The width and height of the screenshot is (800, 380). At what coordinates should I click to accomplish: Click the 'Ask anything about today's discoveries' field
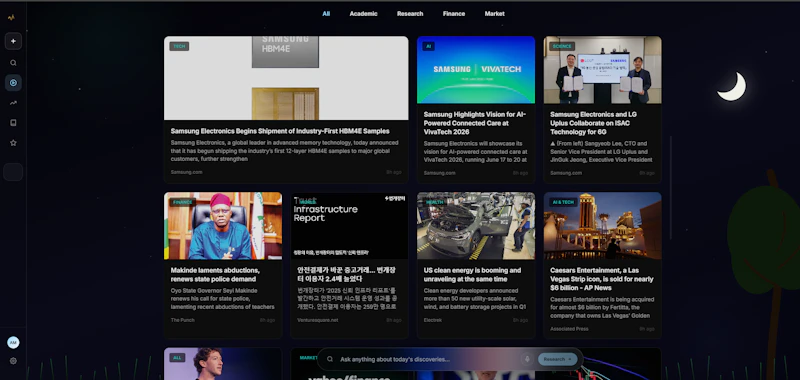coord(429,359)
